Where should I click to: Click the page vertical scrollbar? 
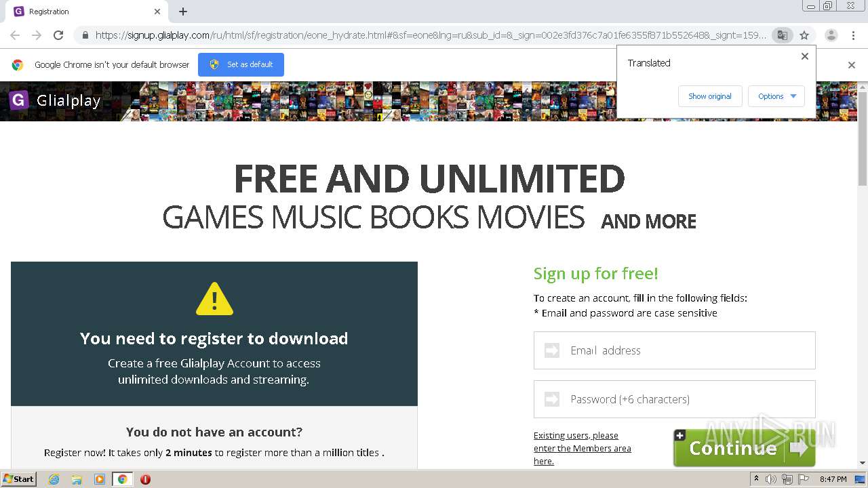point(863,139)
